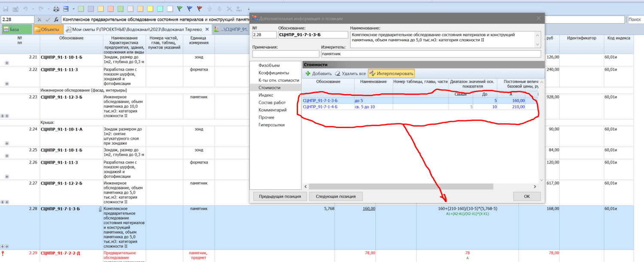Expand row 2.21 using its plus box
Screen dimensions: 644x262
[x=7, y=63]
